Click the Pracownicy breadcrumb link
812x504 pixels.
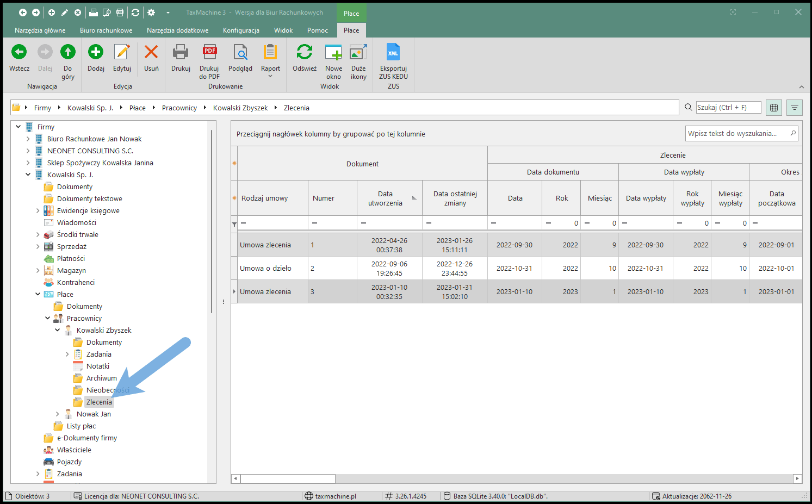(179, 108)
